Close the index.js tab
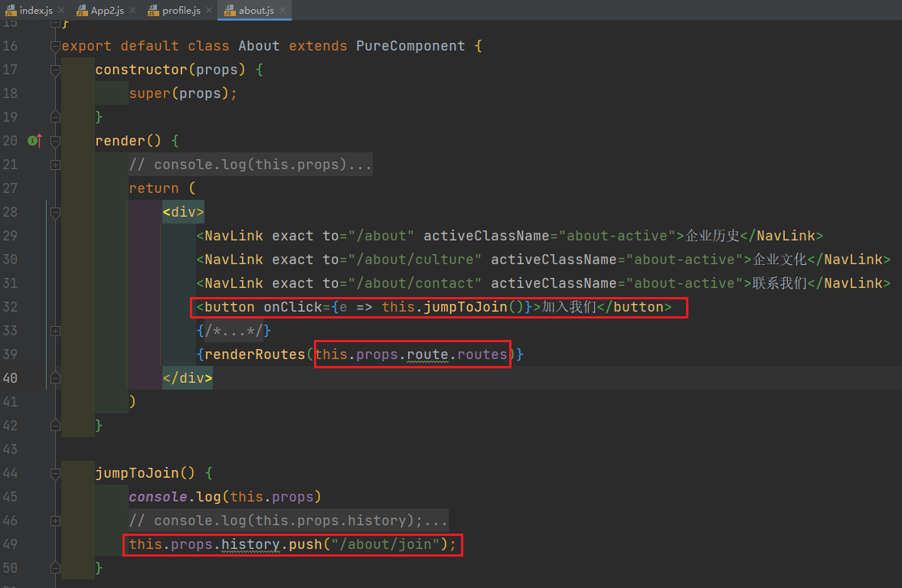The height and width of the screenshot is (588, 902). coord(61,11)
